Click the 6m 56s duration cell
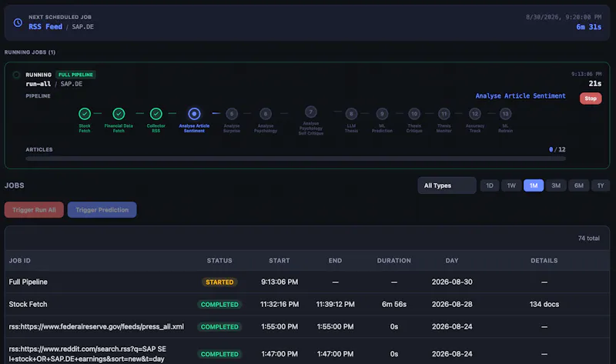 pos(394,304)
